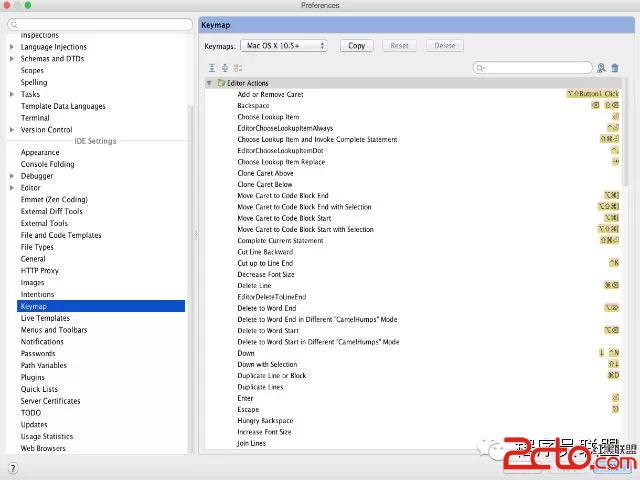Open Web Browsers settings
The width and height of the screenshot is (640, 480).
click(x=43, y=448)
